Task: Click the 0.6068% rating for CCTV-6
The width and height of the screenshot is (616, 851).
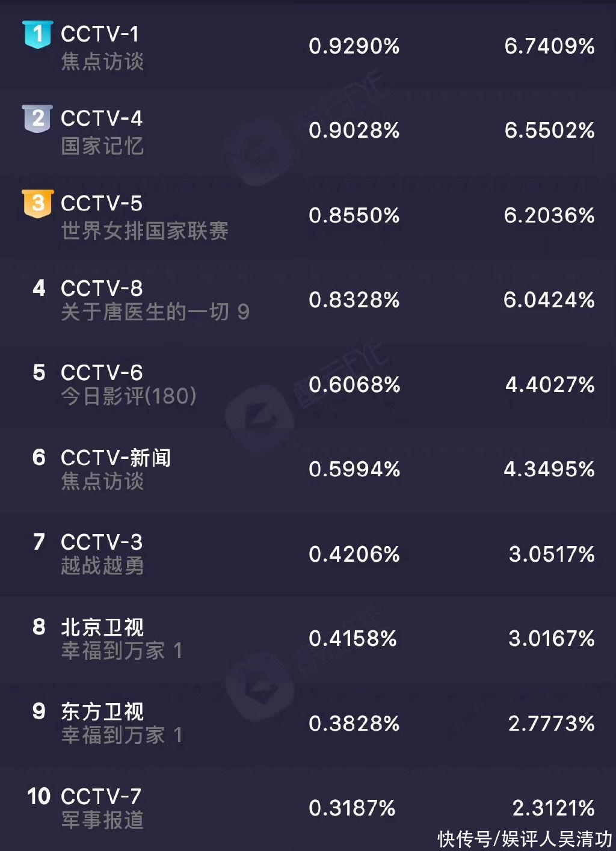Action: 354,385
